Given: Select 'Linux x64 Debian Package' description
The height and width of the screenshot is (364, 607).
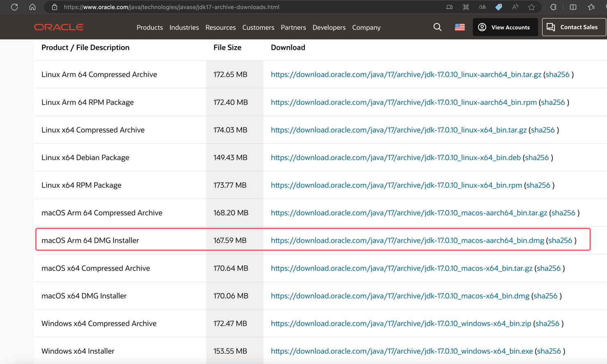Looking at the screenshot, I should coord(85,158).
